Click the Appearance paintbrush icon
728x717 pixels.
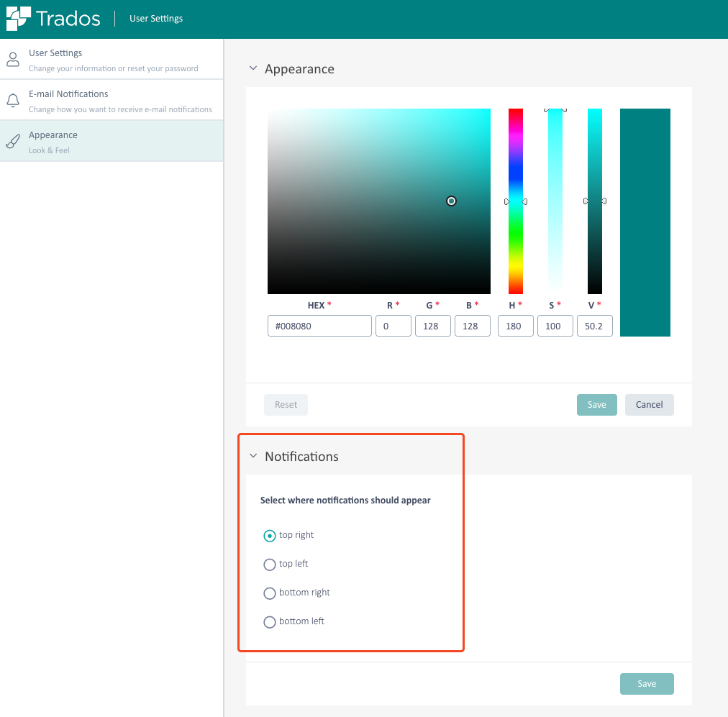coord(13,142)
